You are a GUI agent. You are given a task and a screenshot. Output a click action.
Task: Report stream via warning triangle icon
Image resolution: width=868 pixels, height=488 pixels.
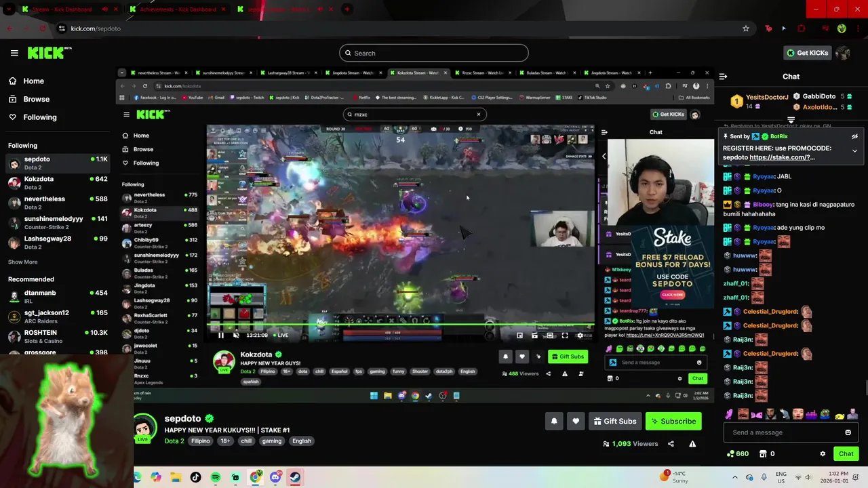692,444
